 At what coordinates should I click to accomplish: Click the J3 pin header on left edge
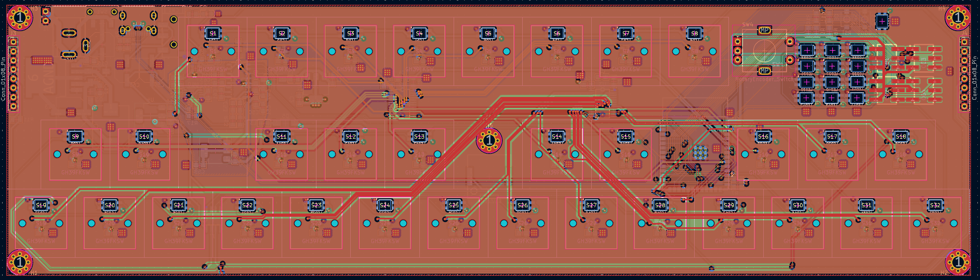click(x=13, y=74)
